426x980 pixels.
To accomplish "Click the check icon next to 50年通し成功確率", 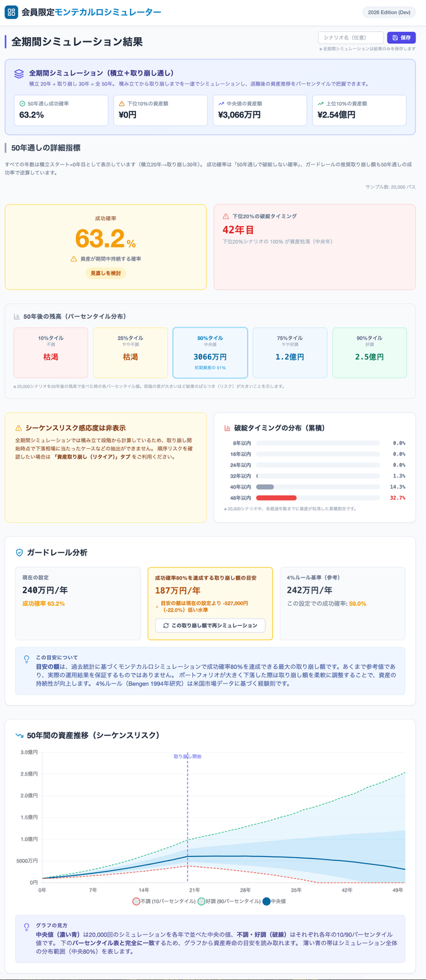I will [22, 104].
